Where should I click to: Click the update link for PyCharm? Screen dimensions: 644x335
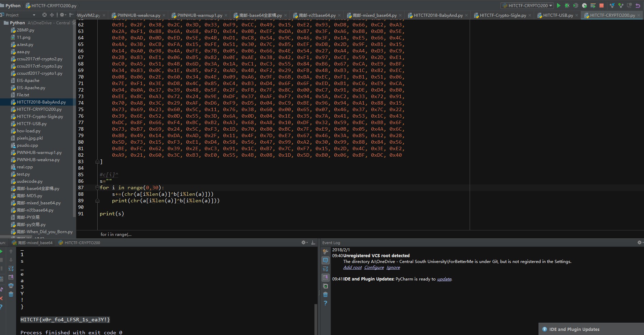[444, 279]
